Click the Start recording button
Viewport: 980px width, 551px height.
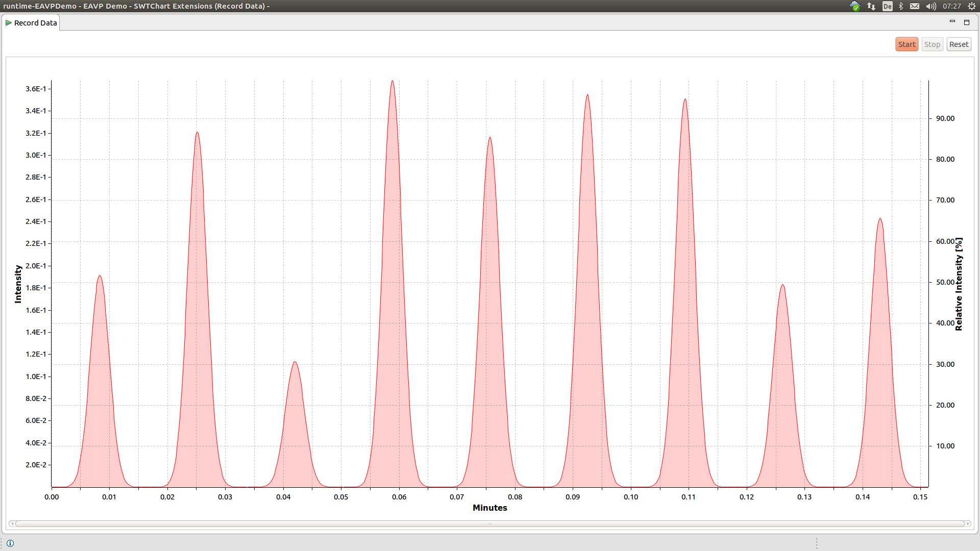(x=906, y=44)
